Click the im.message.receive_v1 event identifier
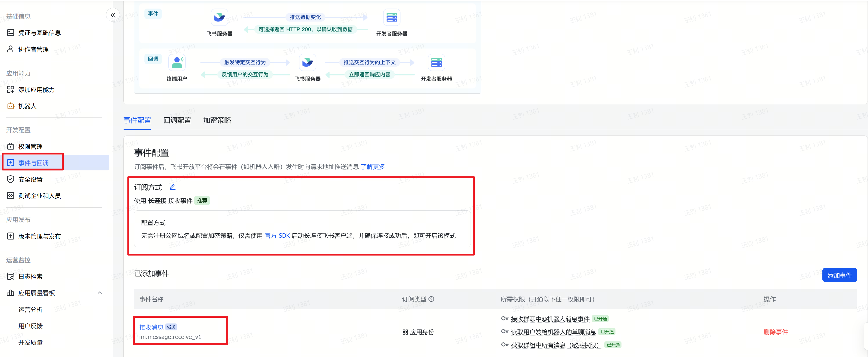 pos(170,337)
